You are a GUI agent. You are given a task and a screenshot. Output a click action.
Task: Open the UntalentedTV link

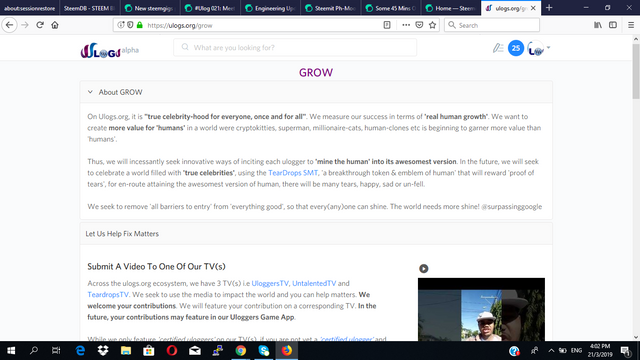314,283
